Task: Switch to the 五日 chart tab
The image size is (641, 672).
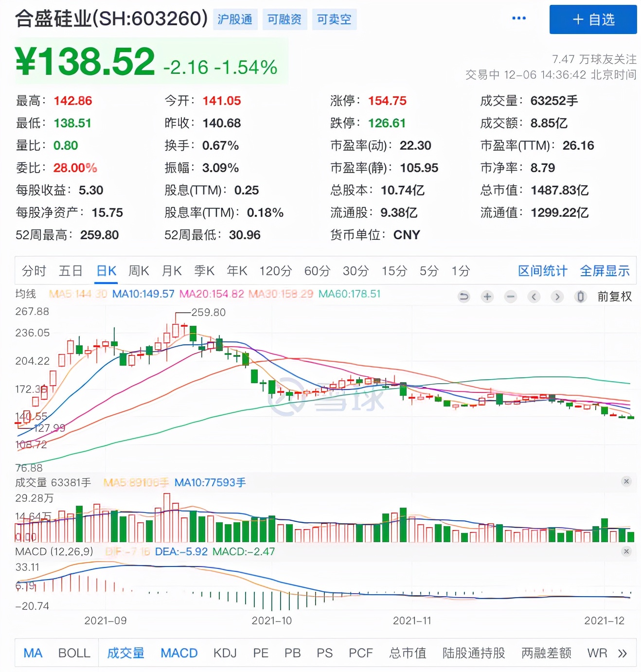Action: [x=71, y=271]
